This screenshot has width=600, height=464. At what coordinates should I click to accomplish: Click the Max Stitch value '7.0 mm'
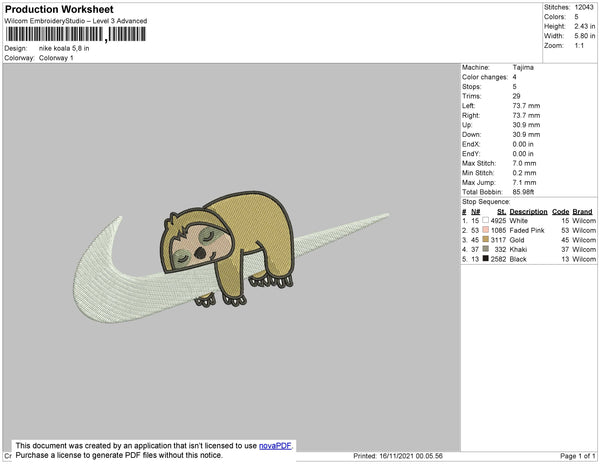[x=524, y=163]
